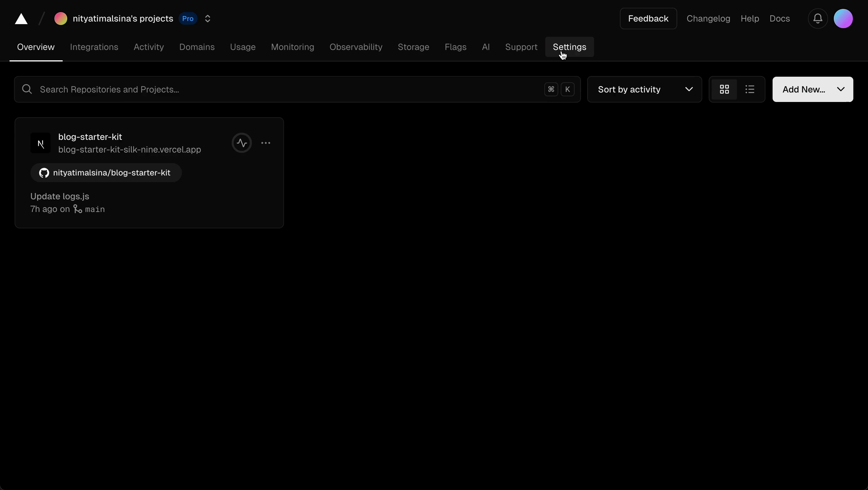Click the Feedback button

[x=648, y=18]
